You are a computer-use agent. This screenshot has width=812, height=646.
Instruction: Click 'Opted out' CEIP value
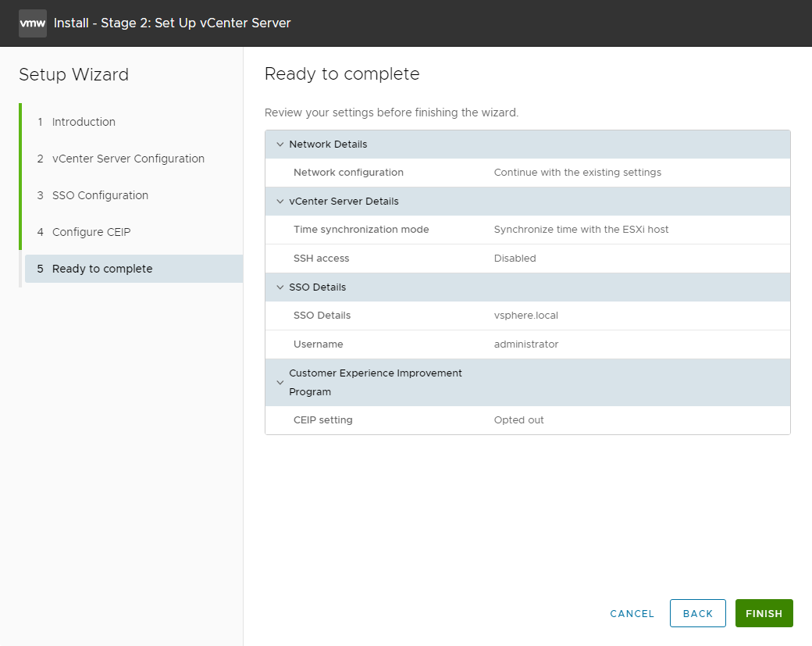[x=518, y=420]
